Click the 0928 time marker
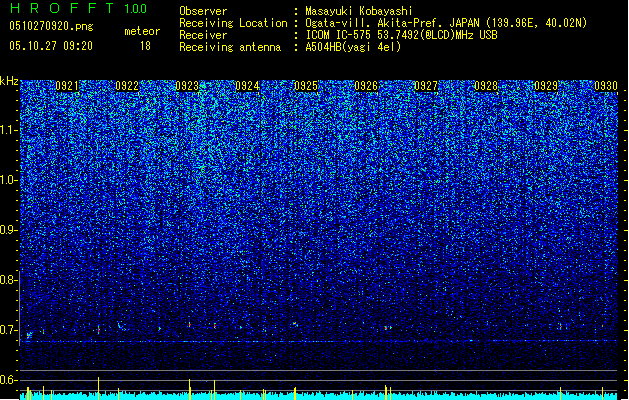 click(486, 86)
